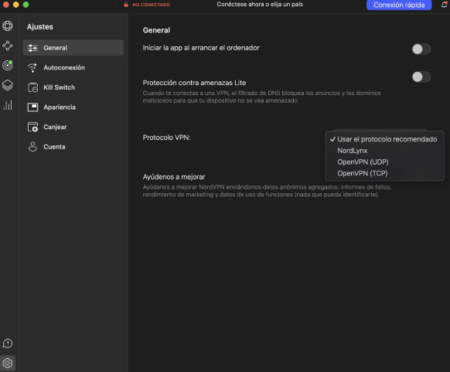Screen dimensions: 450x372
Task: Open the threat protection radar icon
Action: click(8, 65)
